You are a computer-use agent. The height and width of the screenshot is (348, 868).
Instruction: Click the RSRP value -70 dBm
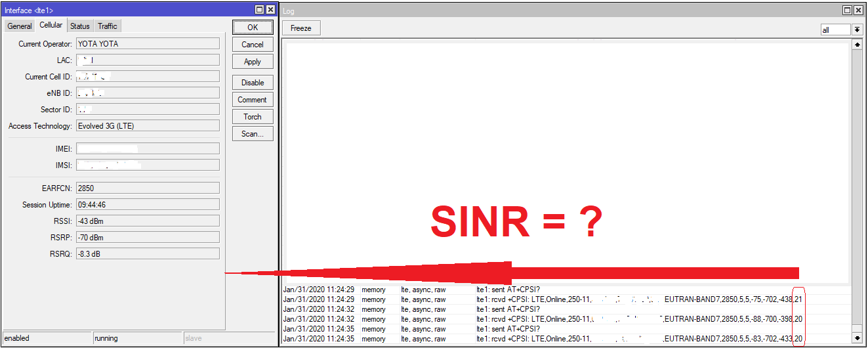pos(148,237)
